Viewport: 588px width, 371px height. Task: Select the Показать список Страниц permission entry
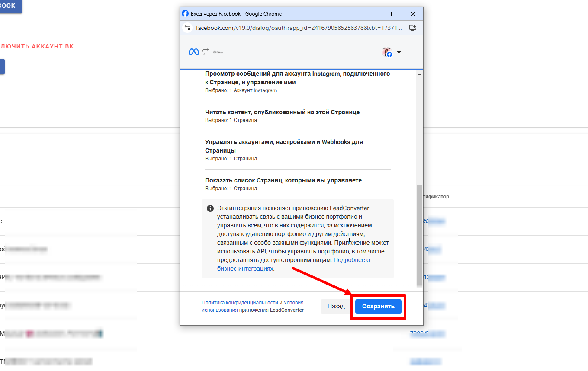(283, 180)
